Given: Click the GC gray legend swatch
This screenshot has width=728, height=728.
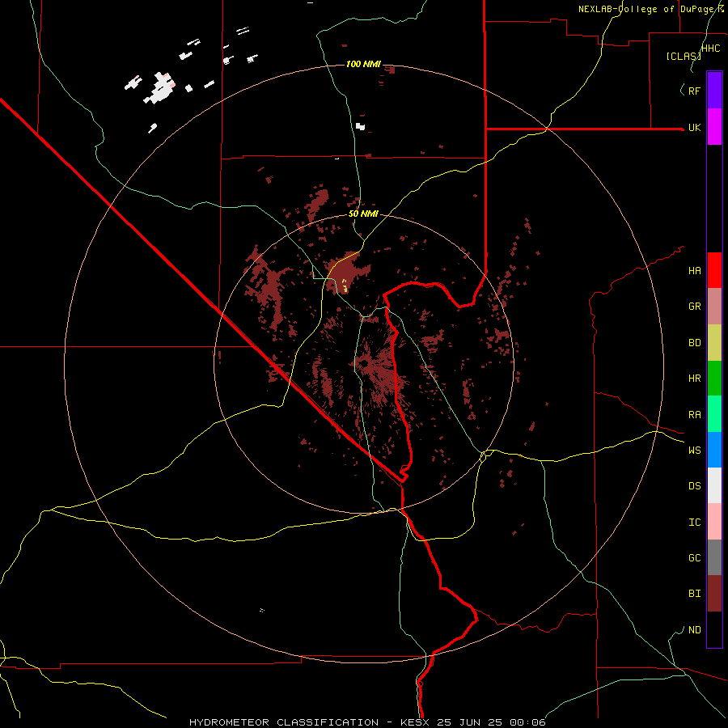Looking at the screenshot, I should coord(714,557).
